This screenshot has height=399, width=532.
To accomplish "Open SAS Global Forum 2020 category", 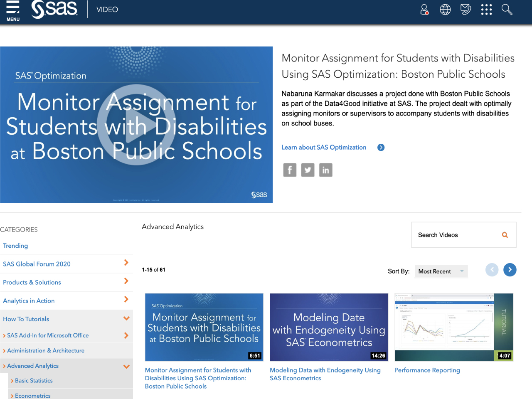I will (37, 264).
